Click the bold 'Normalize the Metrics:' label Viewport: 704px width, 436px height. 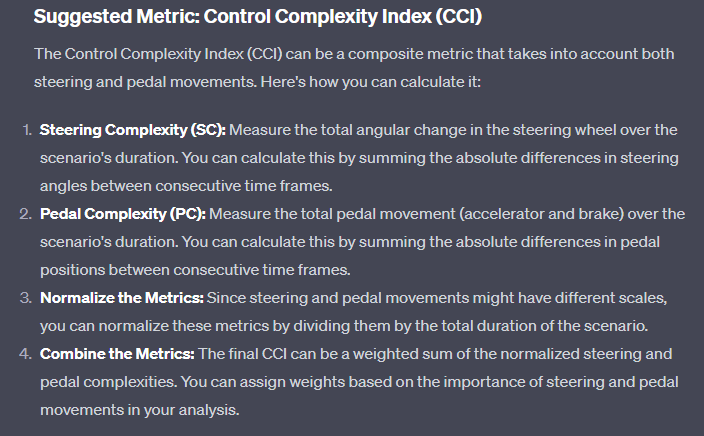(x=122, y=298)
